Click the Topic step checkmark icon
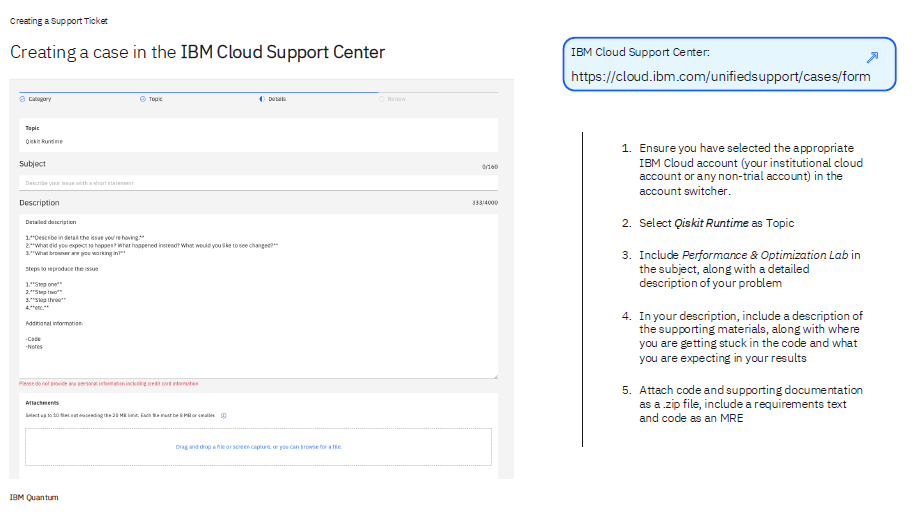Image resolution: width=916 pixels, height=515 pixels. (143, 99)
